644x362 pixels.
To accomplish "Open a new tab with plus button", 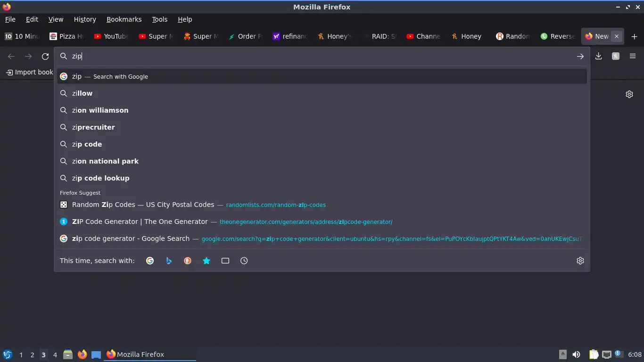I will click(634, 36).
